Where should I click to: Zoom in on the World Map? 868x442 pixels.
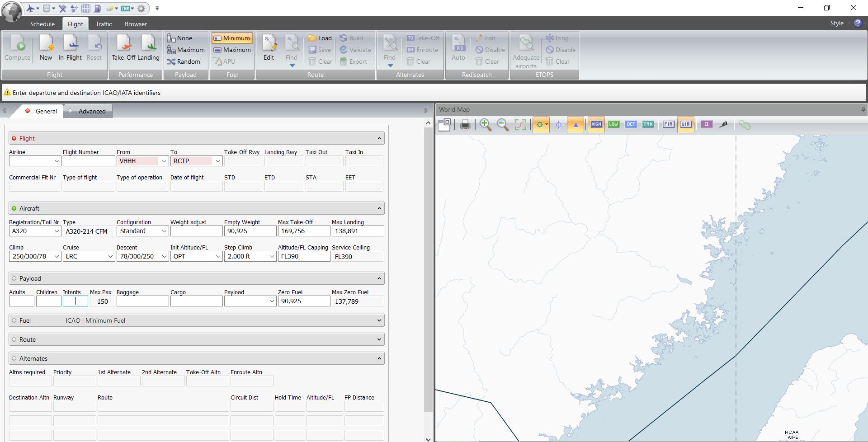coord(486,125)
